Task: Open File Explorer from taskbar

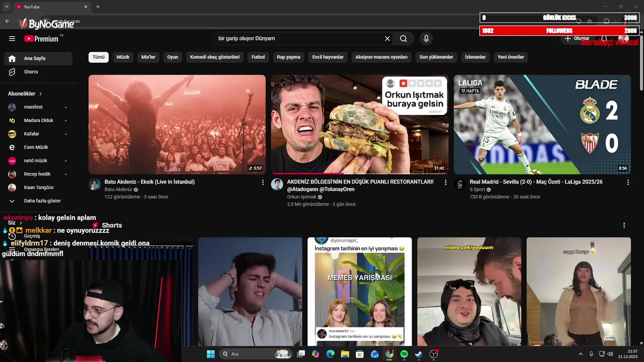Action: point(345,354)
